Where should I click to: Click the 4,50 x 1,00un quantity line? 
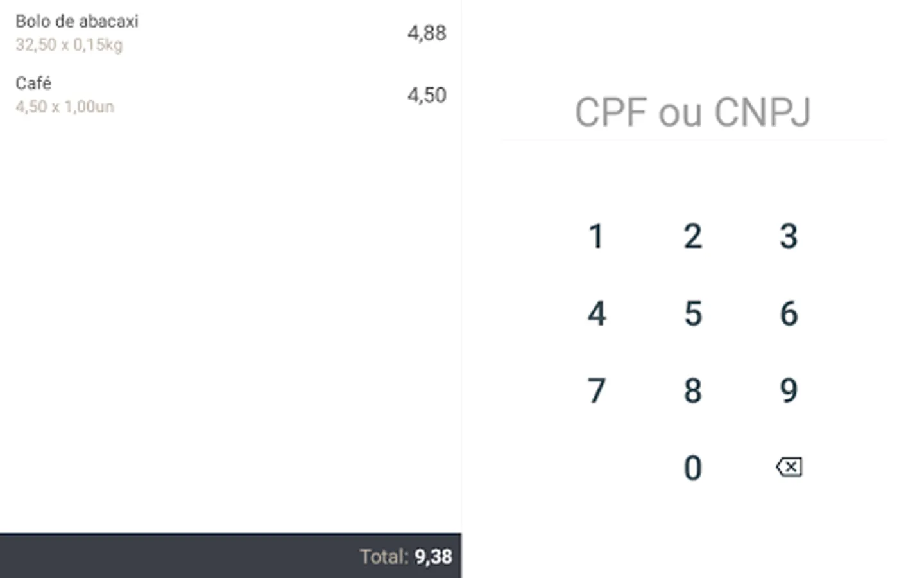[65, 107]
